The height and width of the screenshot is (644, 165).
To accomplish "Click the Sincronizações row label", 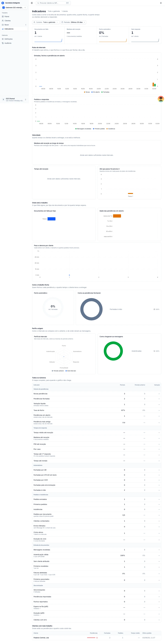I will (x=39, y=590).
